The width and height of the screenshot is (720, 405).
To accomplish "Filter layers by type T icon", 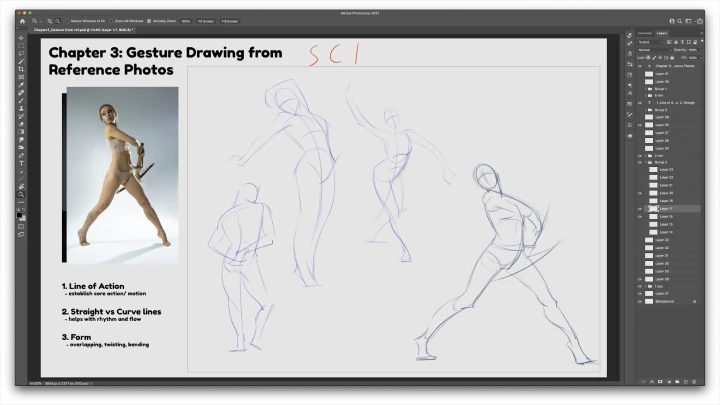I will (x=682, y=42).
